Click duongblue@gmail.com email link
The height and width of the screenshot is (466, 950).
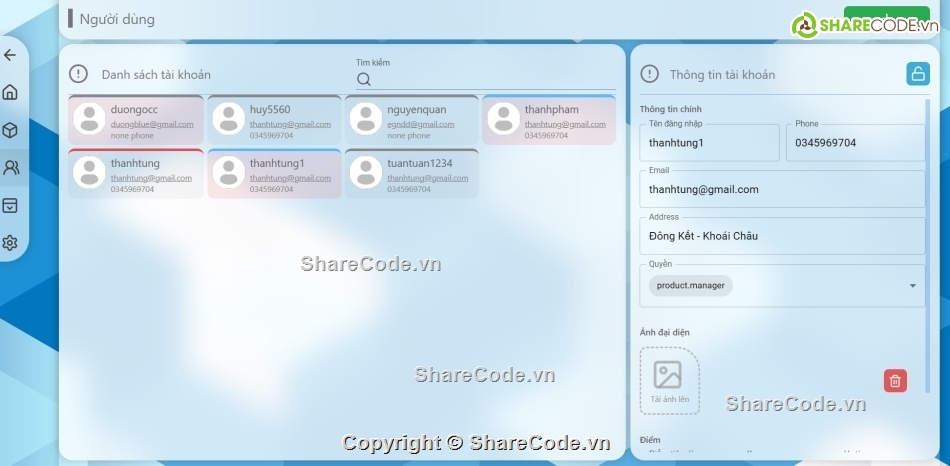pos(152,124)
